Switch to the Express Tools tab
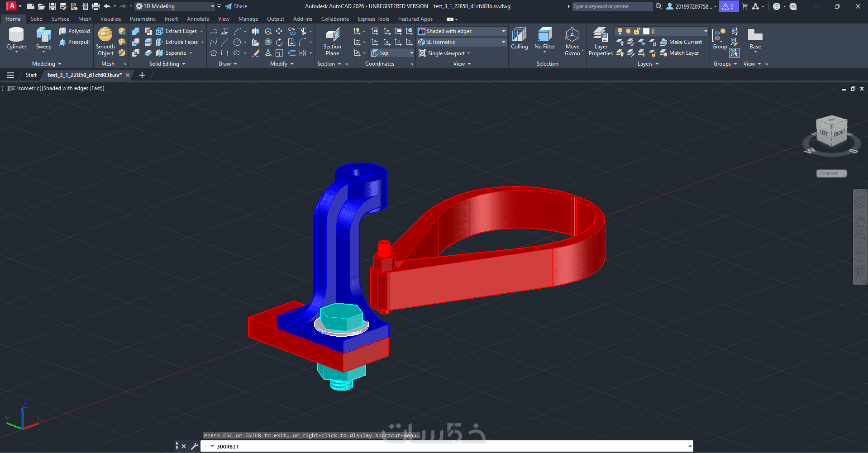 (373, 19)
